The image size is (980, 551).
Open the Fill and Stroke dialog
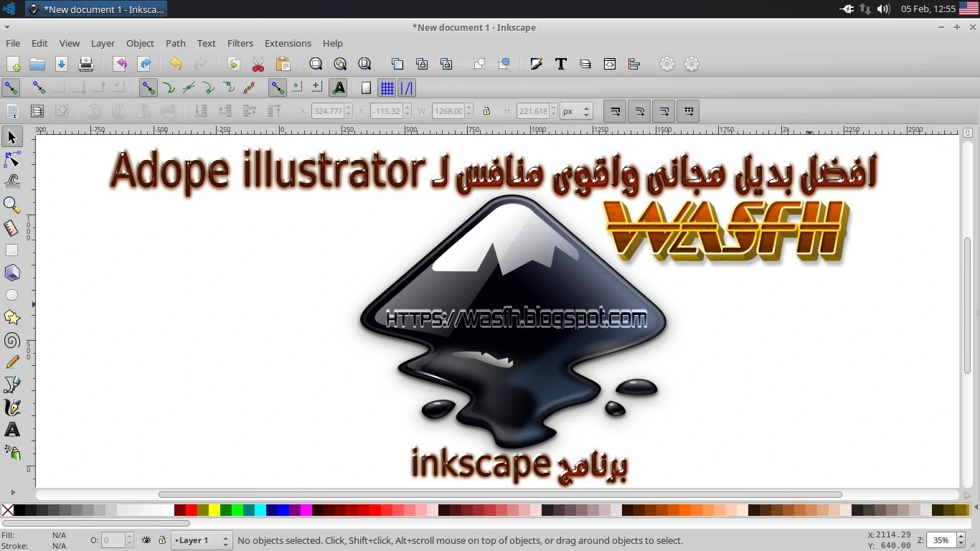pos(536,64)
